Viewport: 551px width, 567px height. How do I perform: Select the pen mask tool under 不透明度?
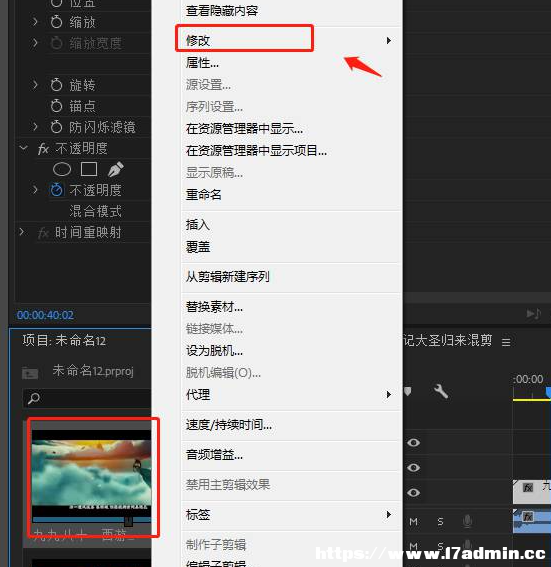[116, 169]
